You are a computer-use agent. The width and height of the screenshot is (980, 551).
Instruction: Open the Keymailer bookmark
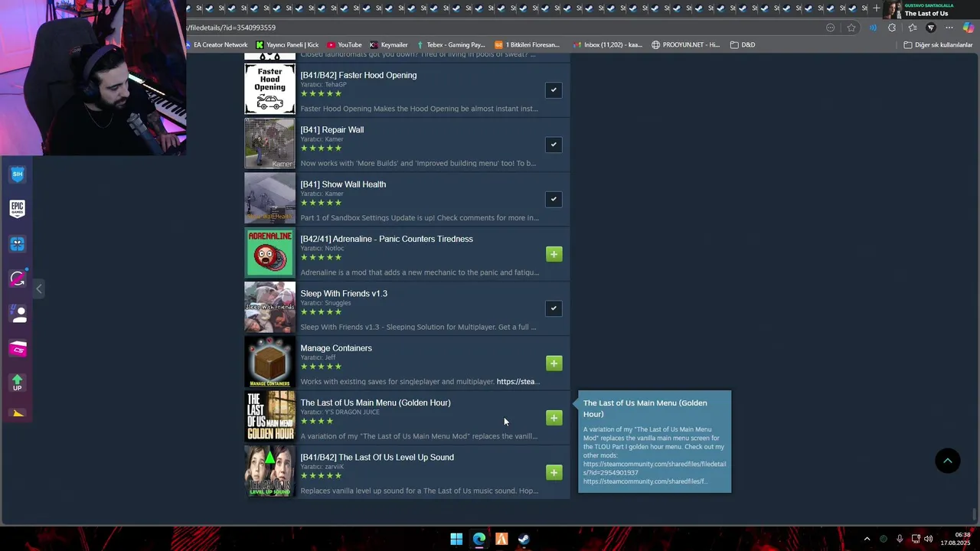(x=388, y=45)
